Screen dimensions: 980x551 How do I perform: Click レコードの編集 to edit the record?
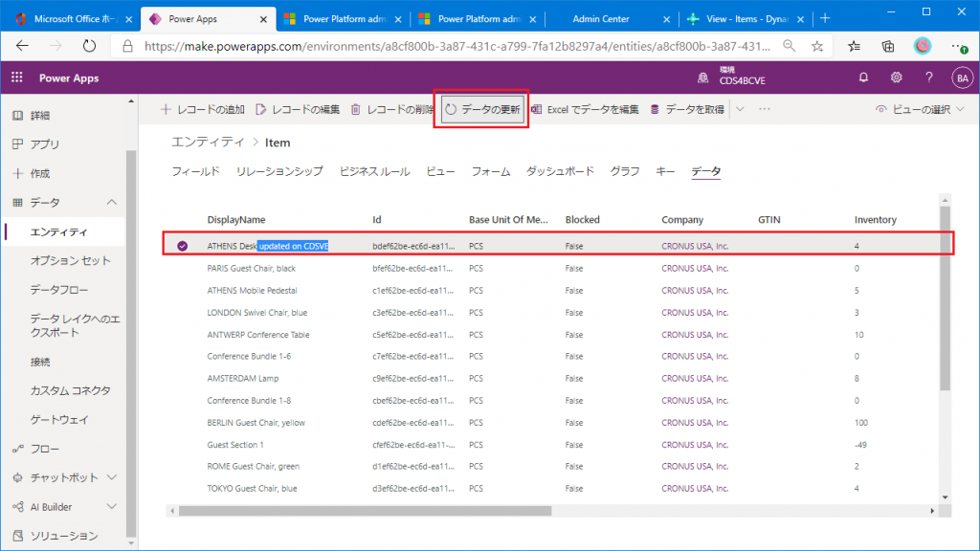click(298, 109)
